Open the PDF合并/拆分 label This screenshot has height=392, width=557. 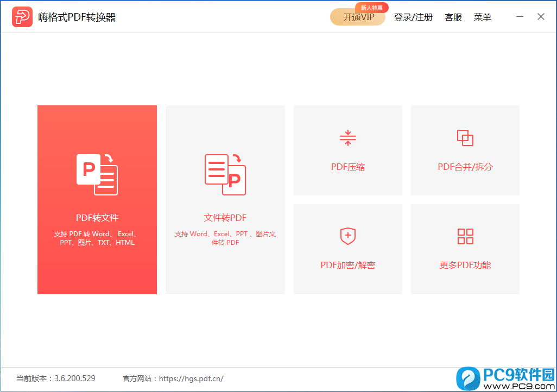465,167
